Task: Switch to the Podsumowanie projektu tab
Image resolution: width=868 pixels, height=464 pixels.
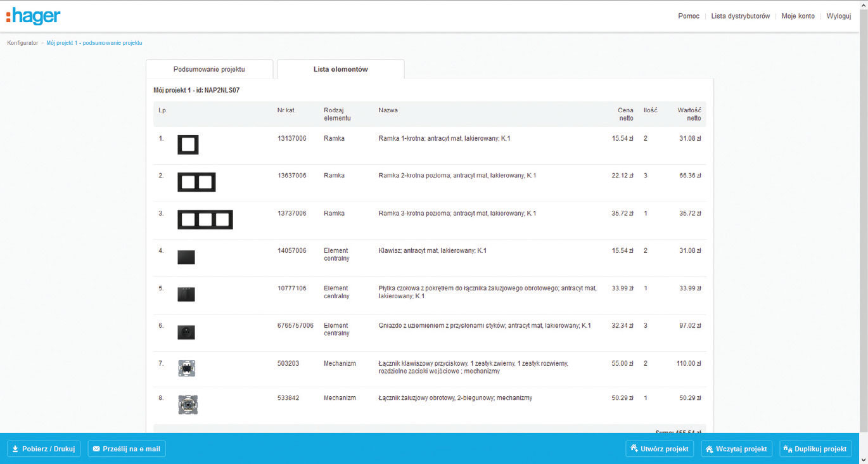Action: pyautogui.click(x=209, y=69)
